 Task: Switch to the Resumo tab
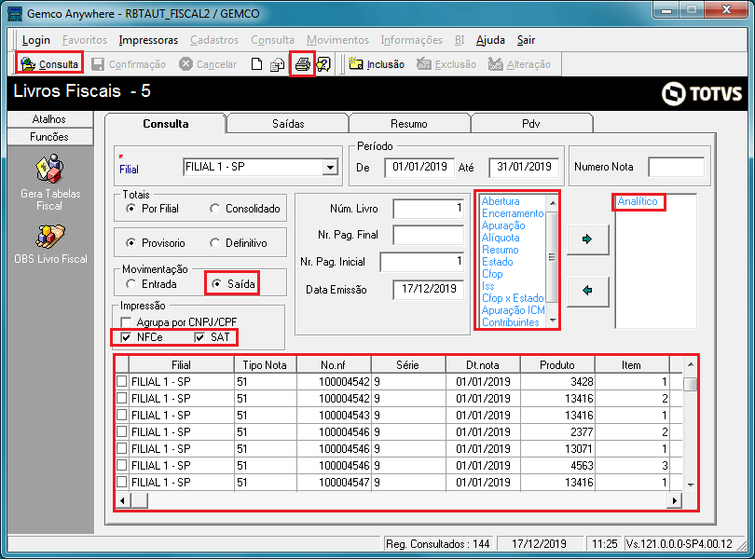tap(409, 124)
